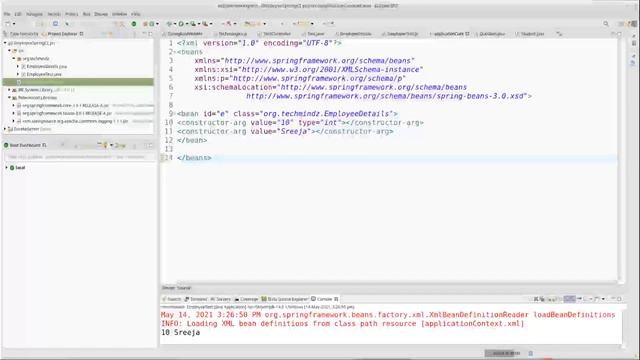Click the closing </beans> tag line
This screenshot has width=640, height=360.
194,158
